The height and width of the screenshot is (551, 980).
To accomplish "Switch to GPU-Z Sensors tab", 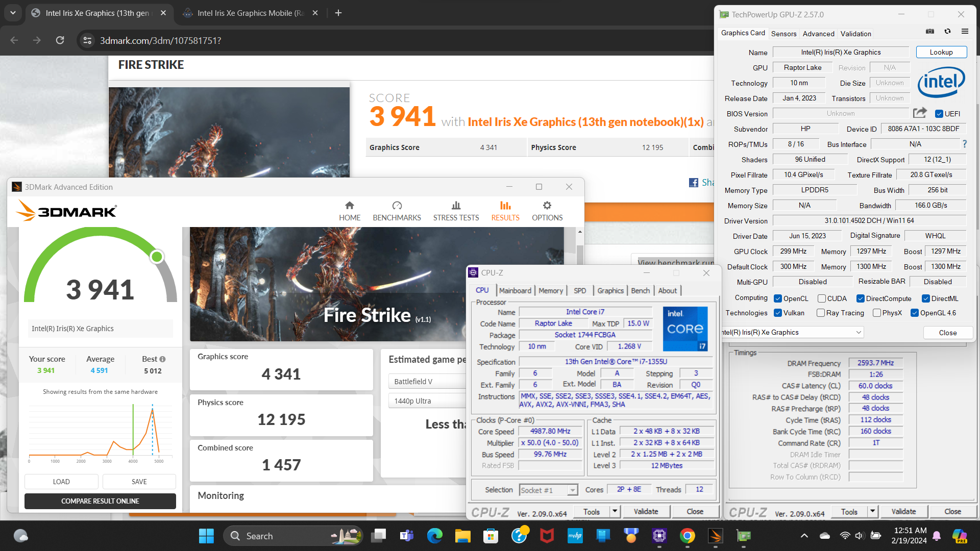I will pyautogui.click(x=783, y=34).
